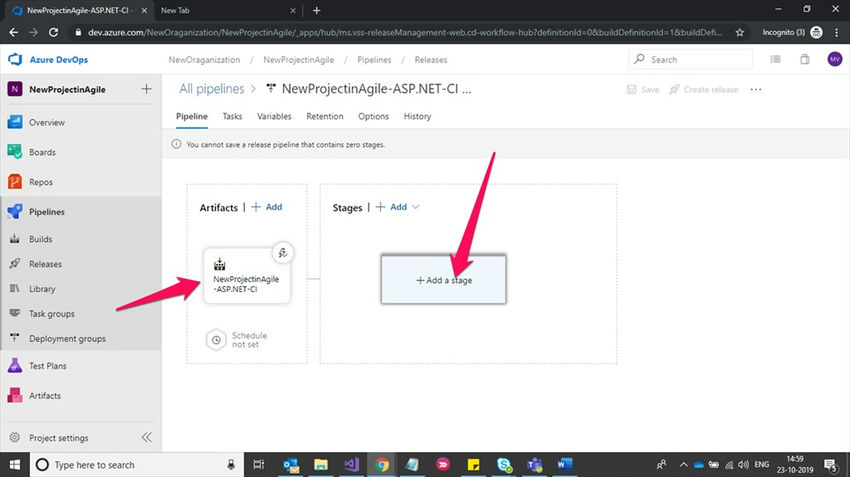Click the pipeline name NewProjectinAgile-ASP.NET-CI title
Screen dimensions: 850x477
pos(376,89)
